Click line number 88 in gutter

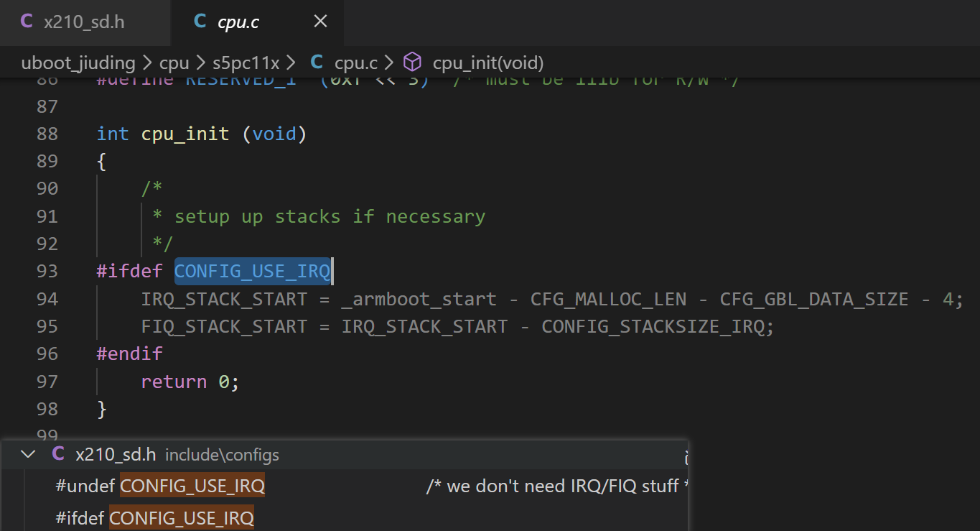(x=47, y=134)
